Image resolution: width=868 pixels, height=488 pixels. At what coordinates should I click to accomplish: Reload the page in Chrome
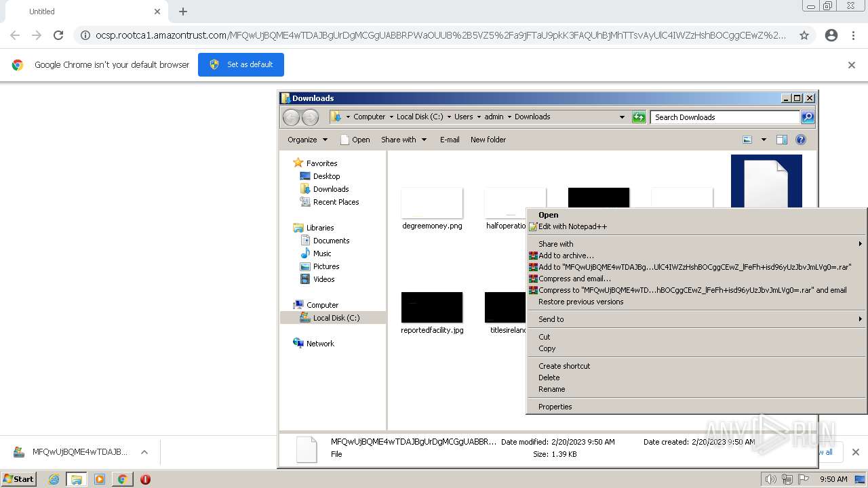coord(58,35)
